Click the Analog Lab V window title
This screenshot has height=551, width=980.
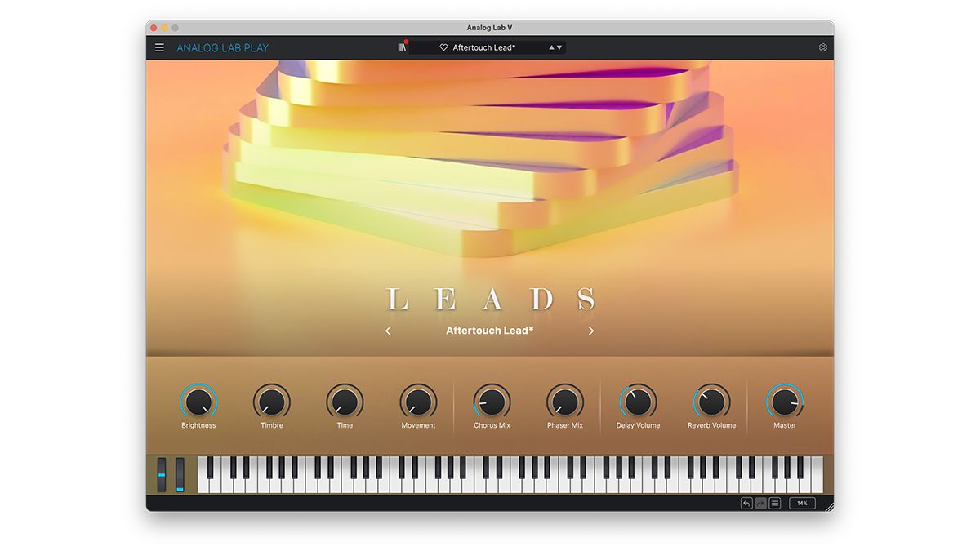pos(490,27)
